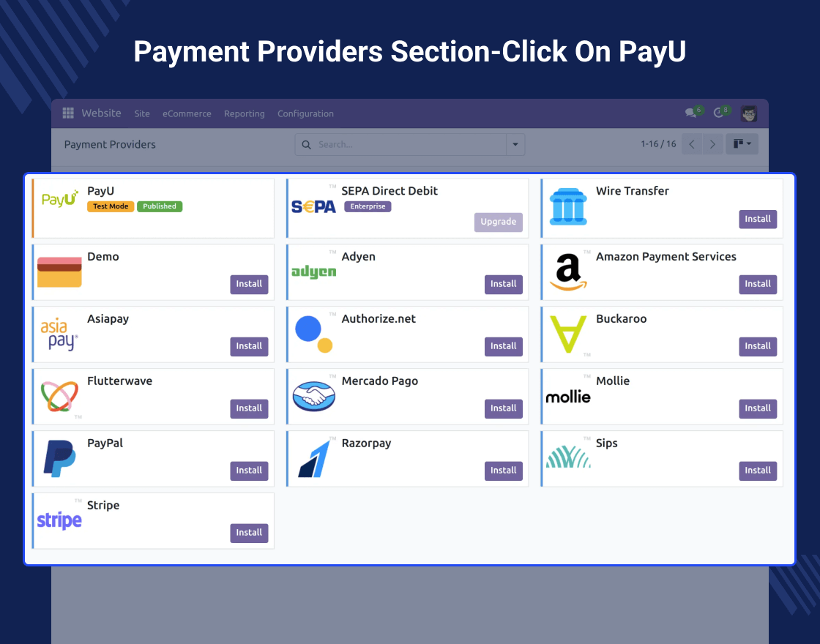Image resolution: width=820 pixels, height=644 pixels.
Task: Install the Authorize.net provider
Action: tap(504, 346)
